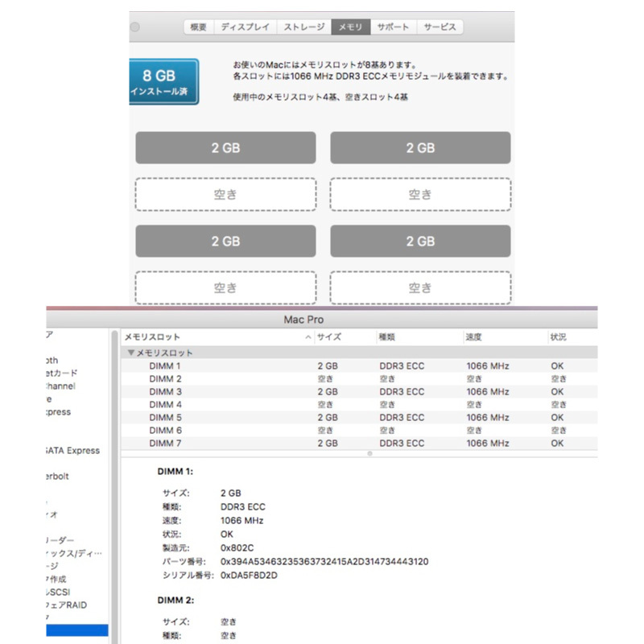This screenshot has width=644, height=644.
Task: Open the サービス tab
Action: [x=440, y=27]
